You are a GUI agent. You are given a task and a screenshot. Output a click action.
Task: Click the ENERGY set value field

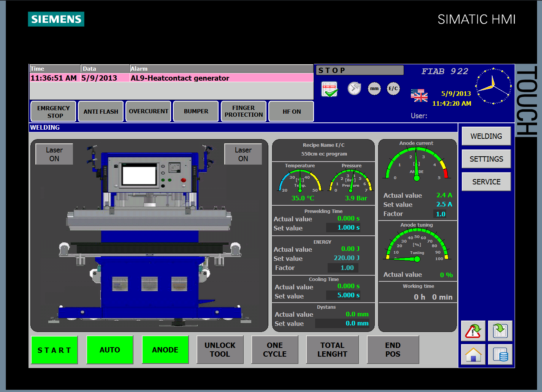pos(346,258)
